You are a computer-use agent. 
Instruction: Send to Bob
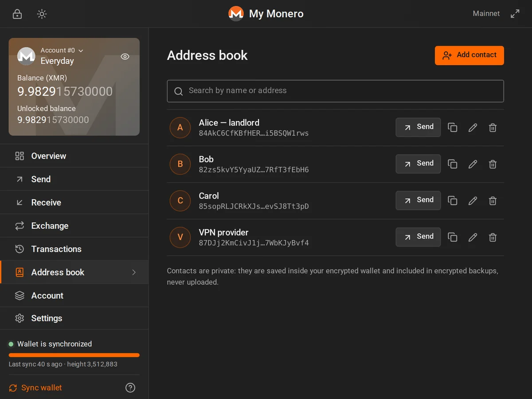[418, 164]
